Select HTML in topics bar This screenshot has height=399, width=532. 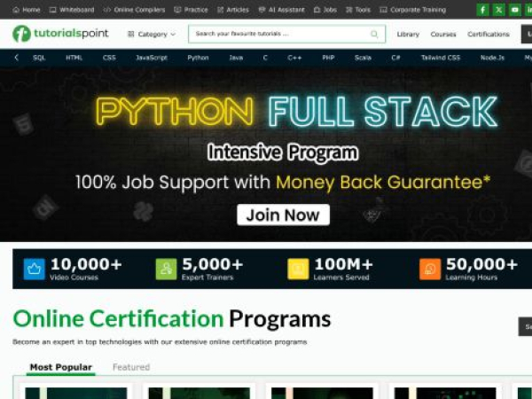74,58
